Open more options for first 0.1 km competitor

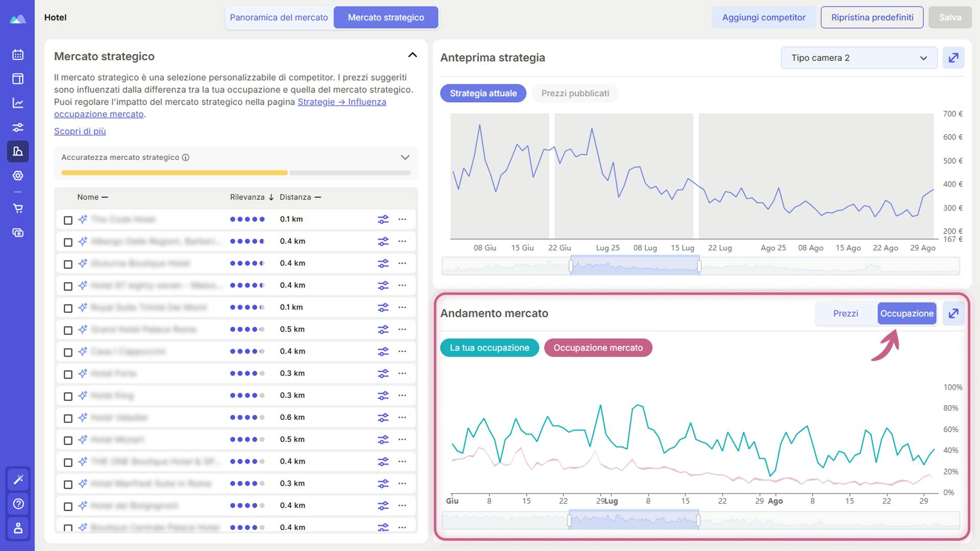(x=402, y=219)
